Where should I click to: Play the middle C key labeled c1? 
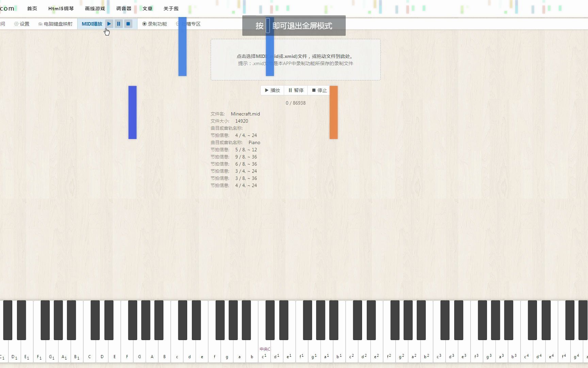tap(264, 351)
